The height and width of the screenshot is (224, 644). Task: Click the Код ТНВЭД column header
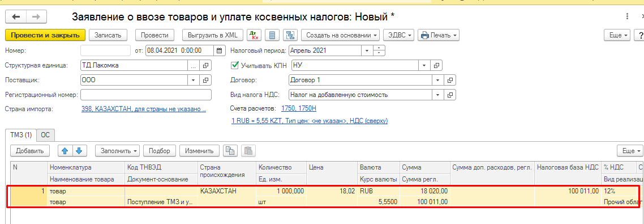pyautogui.click(x=161, y=168)
